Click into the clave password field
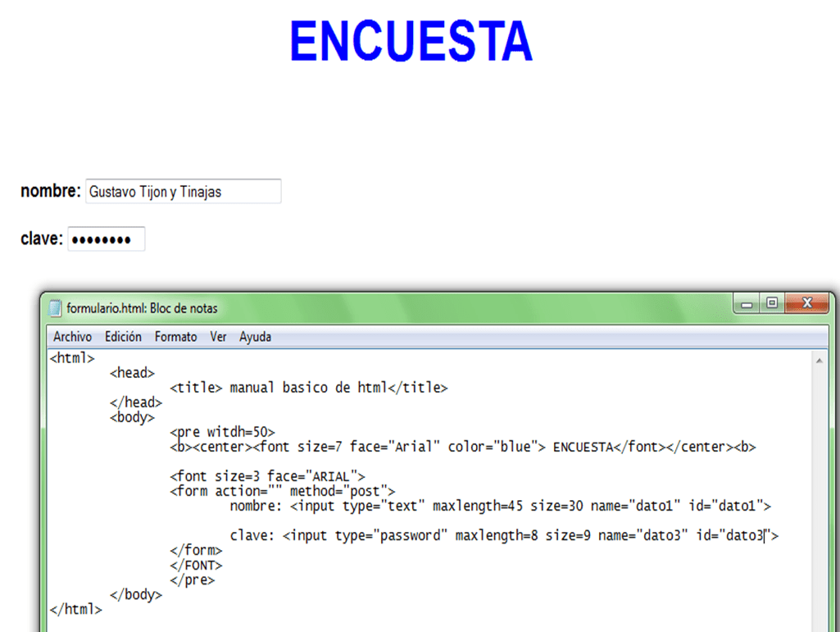Viewport: 840px width, 632px height. pyautogui.click(x=106, y=239)
